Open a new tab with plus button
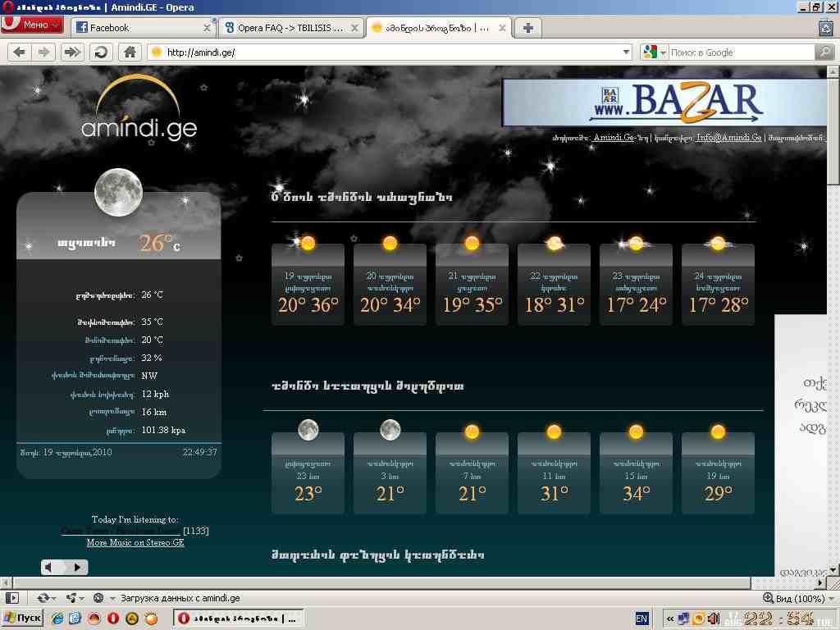Screen dimensions: 840x630 tap(527, 28)
